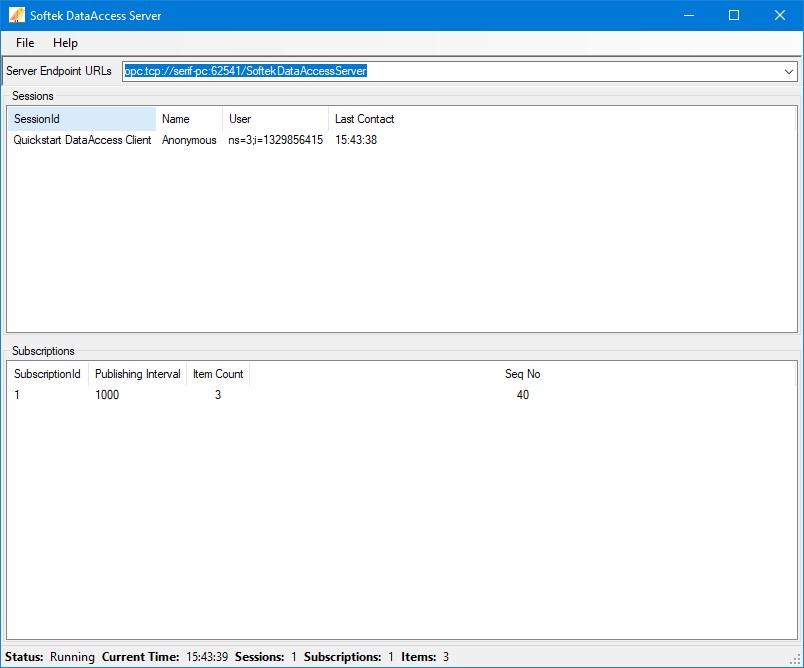Sort sessions by SessionId column header

(82, 119)
